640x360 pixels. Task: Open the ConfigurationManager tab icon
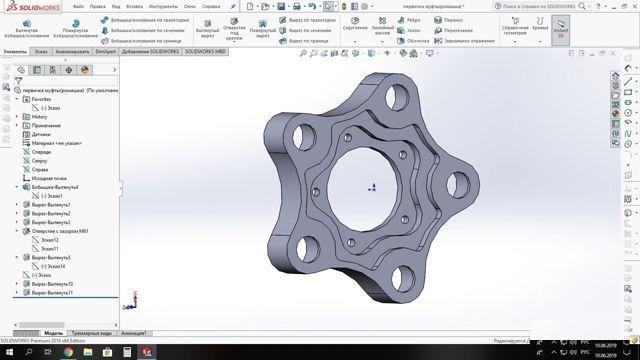tap(53, 70)
